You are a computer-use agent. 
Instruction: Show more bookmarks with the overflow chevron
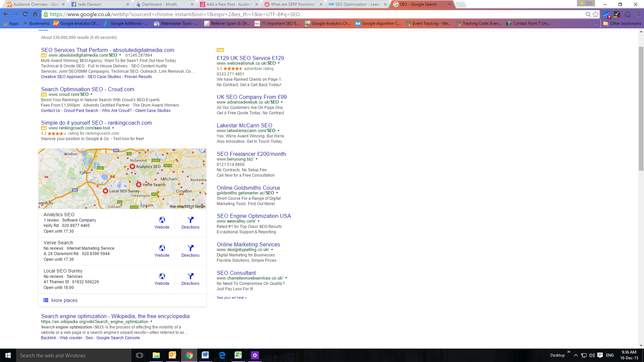click(596, 23)
